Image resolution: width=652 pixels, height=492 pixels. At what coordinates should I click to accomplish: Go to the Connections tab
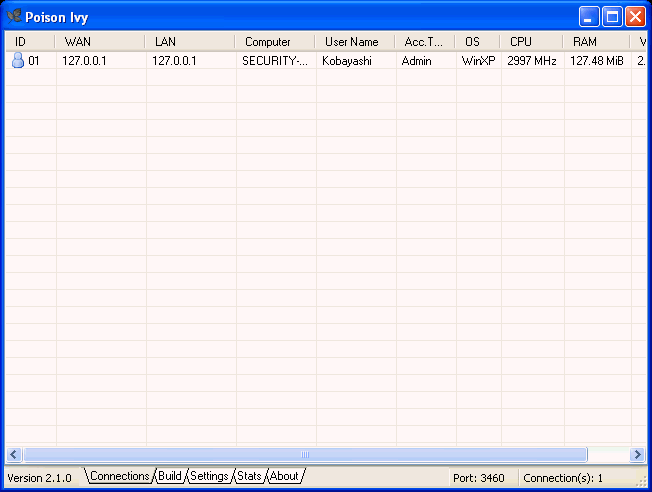pyautogui.click(x=119, y=476)
